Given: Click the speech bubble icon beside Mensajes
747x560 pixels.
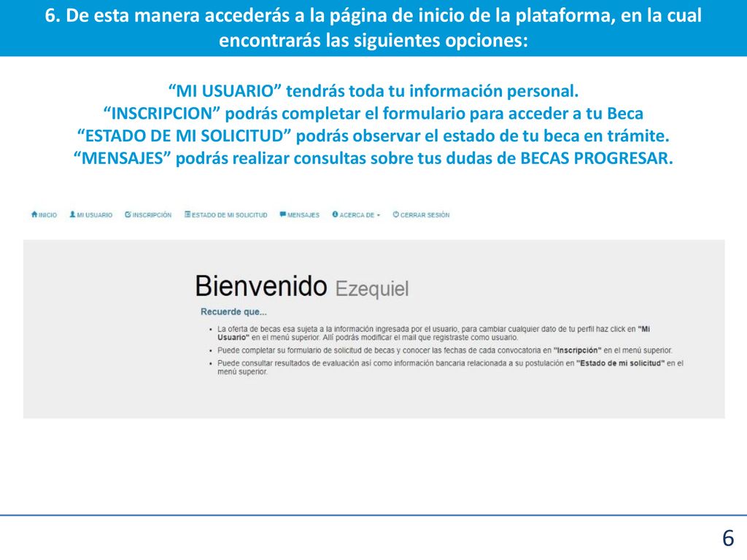Looking at the screenshot, I should click(x=283, y=215).
